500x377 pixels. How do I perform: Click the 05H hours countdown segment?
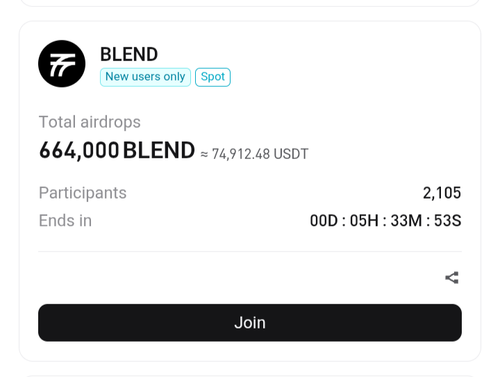[x=364, y=221]
